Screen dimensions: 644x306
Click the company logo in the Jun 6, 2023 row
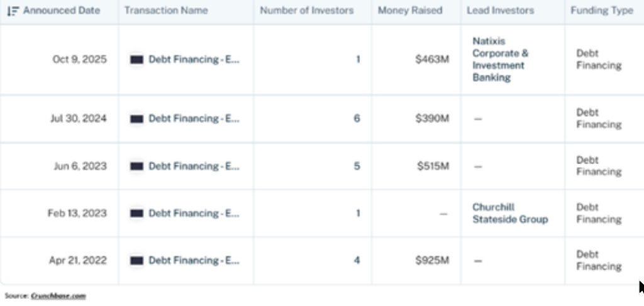point(136,166)
